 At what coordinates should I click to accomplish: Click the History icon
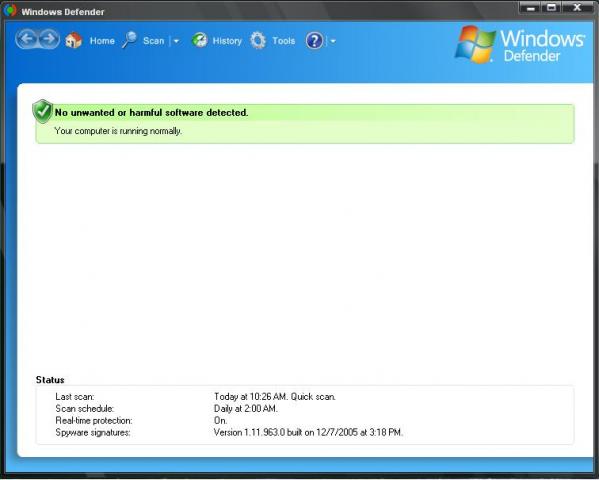click(x=199, y=40)
